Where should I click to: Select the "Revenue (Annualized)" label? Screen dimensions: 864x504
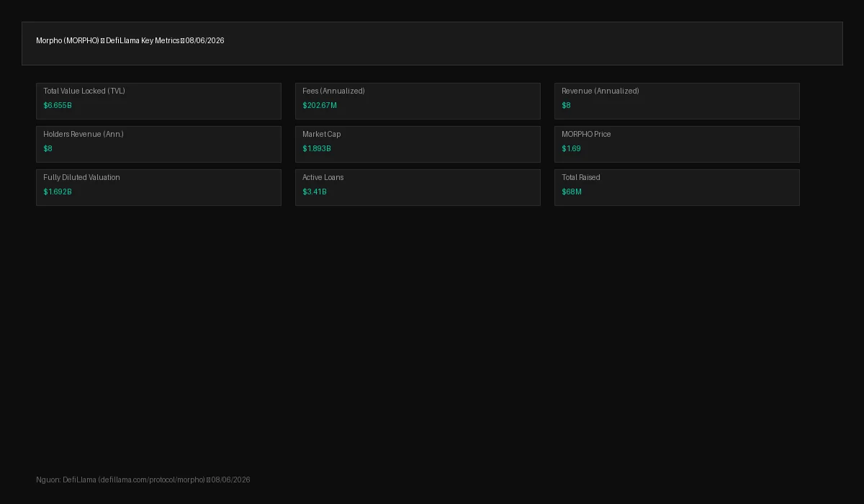[x=600, y=91]
